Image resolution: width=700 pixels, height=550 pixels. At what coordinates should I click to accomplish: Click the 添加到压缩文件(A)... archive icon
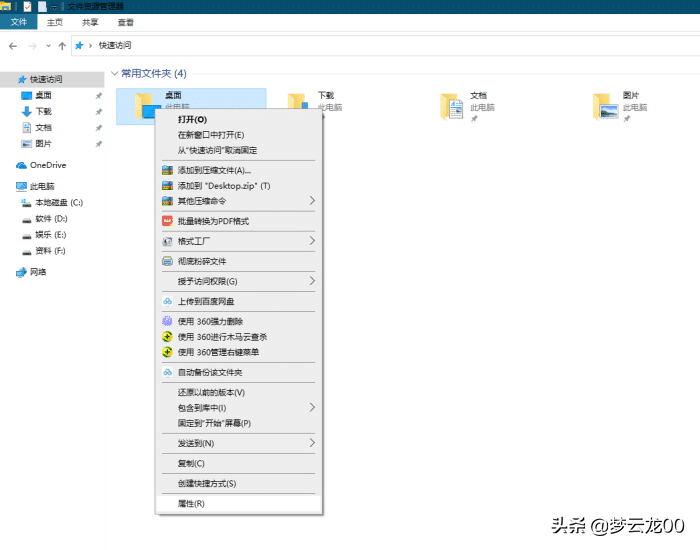[167, 170]
